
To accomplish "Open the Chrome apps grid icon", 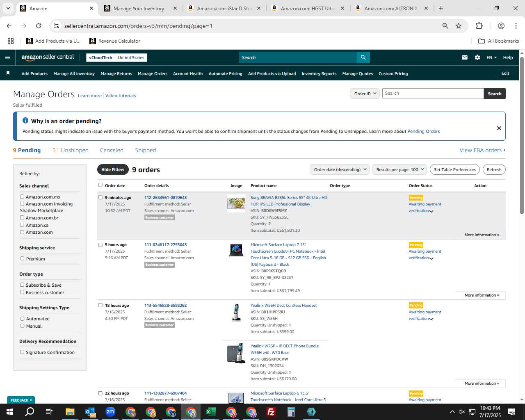I will pyautogui.click(x=11, y=41).
